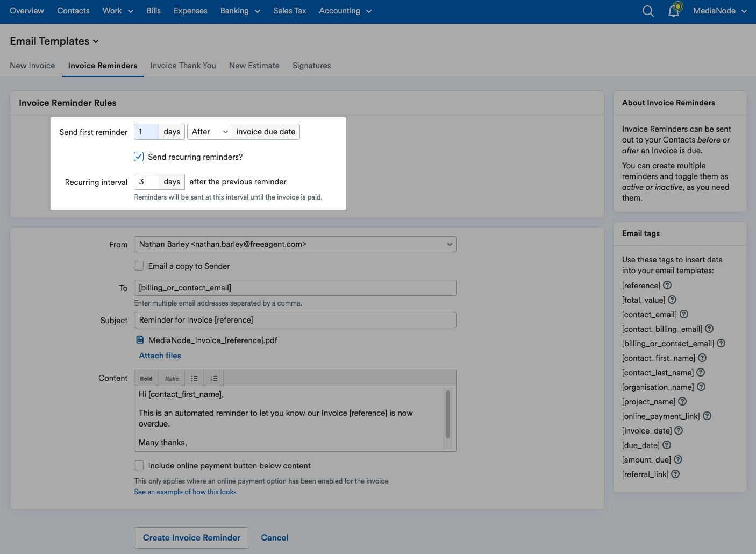Viewport: 756px width, 554px height.
Task: Open help icon next to [reference] tag
Action: click(x=667, y=285)
